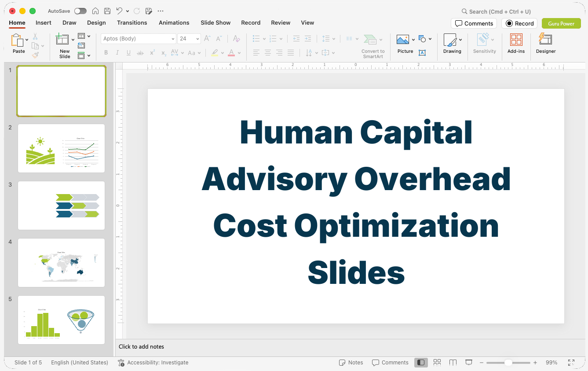The height and width of the screenshot is (371, 588).
Task: Switch to Slide Sorter view
Action: 437,363
